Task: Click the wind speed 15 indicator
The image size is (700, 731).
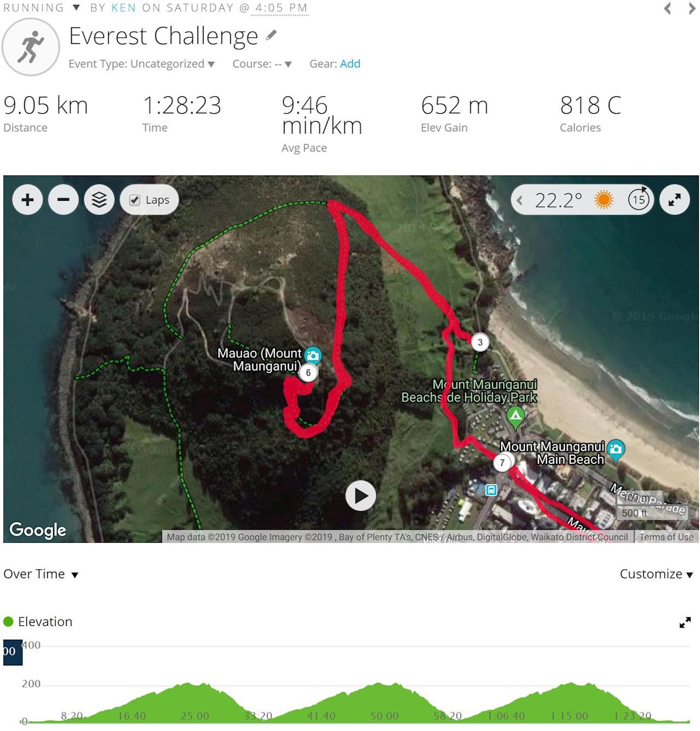Action: pos(639,200)
